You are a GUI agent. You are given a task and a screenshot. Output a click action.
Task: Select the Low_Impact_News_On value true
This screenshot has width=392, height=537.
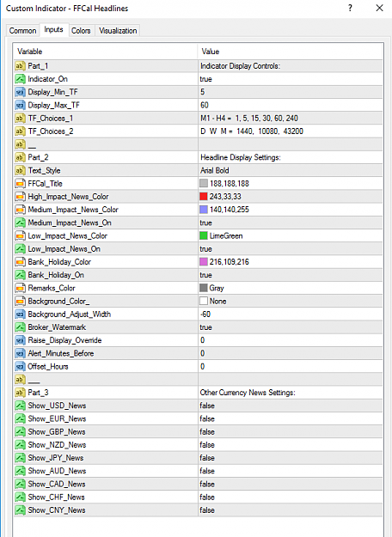(206, 249)
